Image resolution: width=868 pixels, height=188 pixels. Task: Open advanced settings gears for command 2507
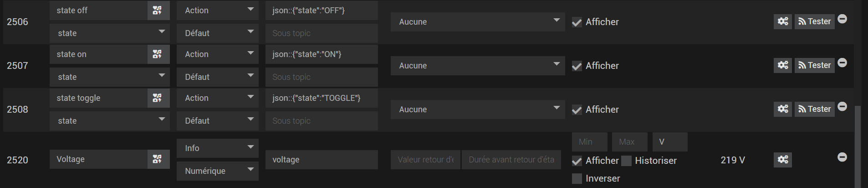point(782,65)
